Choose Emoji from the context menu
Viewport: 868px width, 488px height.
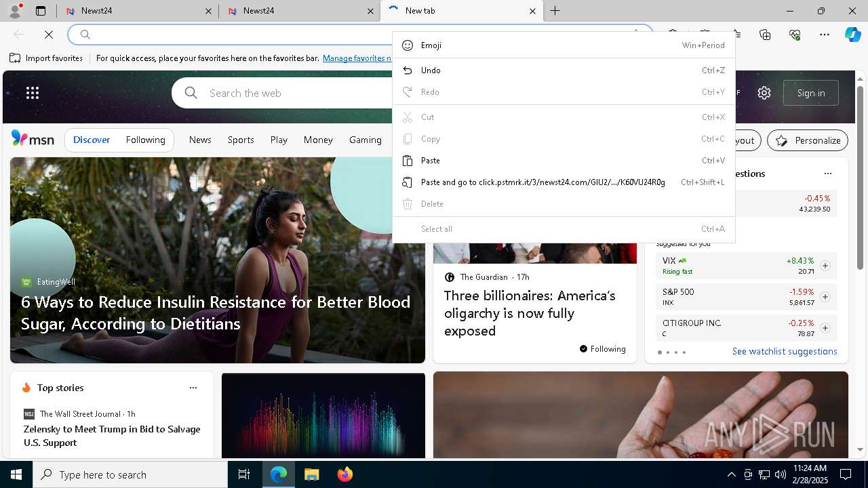point(564,45)
